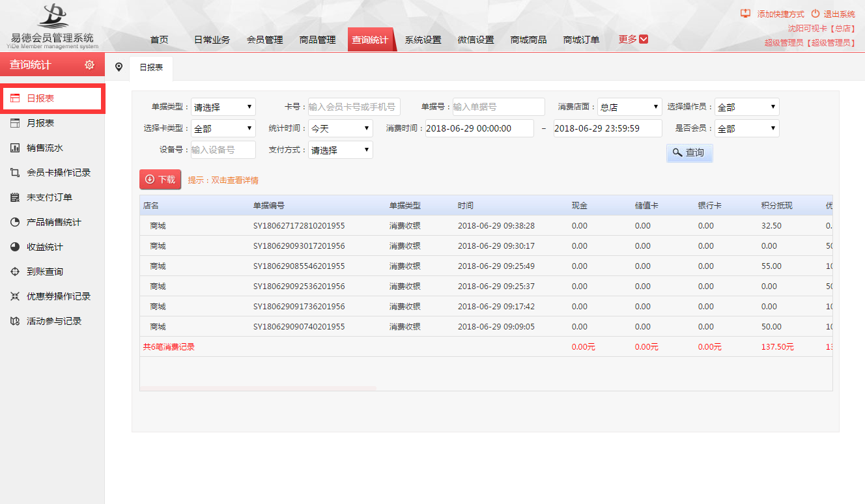
Task: Click the 店名 column header
Action: point(151,205)
